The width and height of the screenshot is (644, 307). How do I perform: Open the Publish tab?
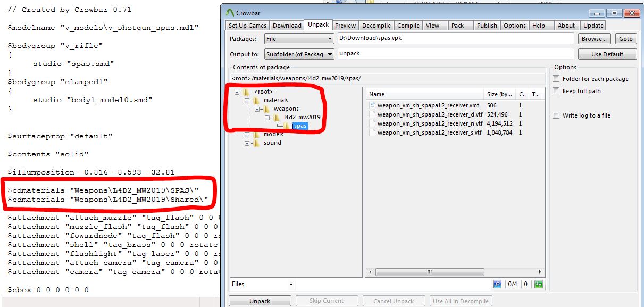tap(487, 26)
